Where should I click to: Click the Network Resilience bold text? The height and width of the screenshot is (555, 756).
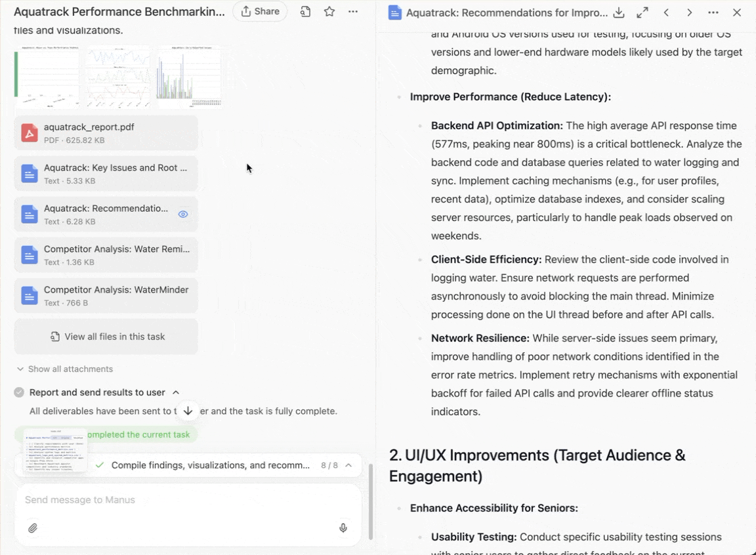coord(480,339)
